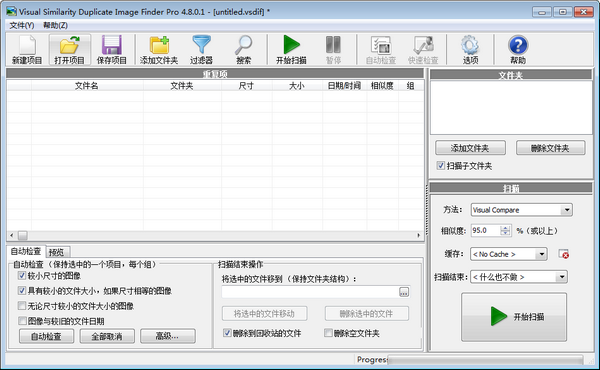Enable 无论尺寸较小的文件大小的图像 checkbox
Image resolution: width=600 pixels, height=370 pixels.
coord(22,305)
